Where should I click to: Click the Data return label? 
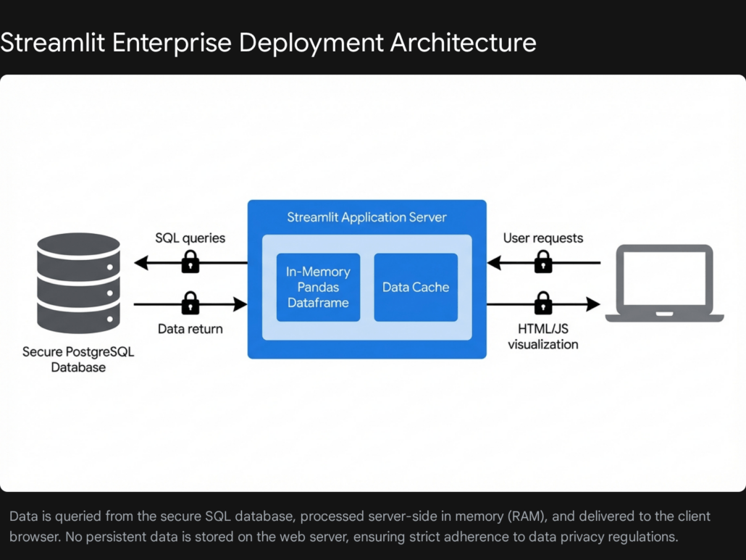(190, 329)
